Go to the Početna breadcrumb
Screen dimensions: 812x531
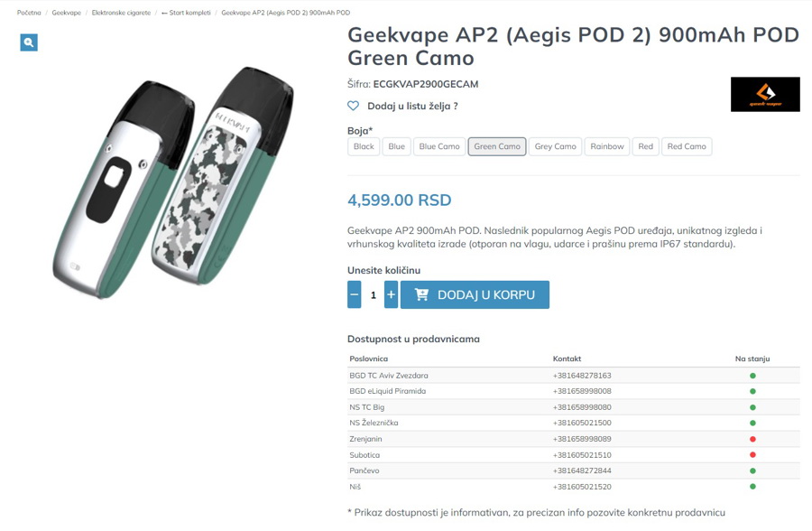29,13
